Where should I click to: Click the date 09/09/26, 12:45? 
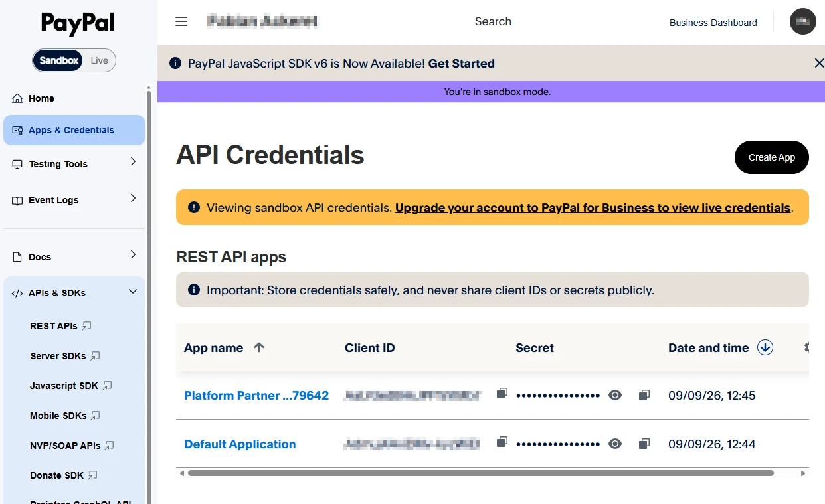coord(711,396)
